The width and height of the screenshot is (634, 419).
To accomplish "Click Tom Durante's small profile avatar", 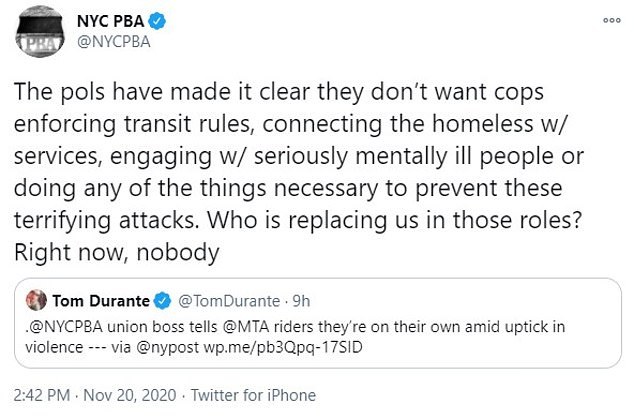I will 37,300.
